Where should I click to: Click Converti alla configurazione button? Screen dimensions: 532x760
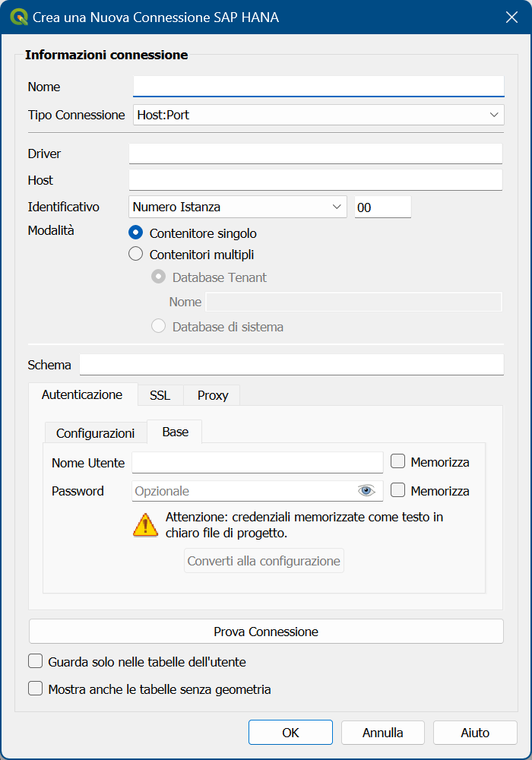[264, 561]
